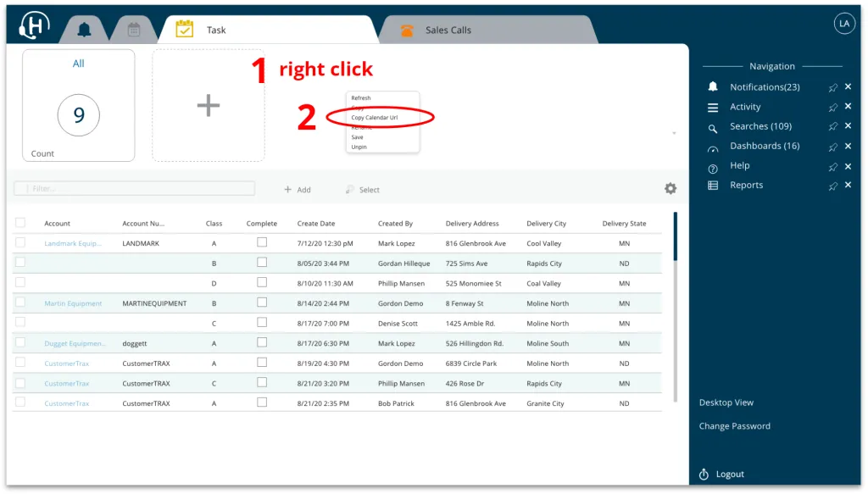The height and width of the screenshot is (494, 868).
Task: Select the Martin Equipment row checkbox
Action: coord(20,302)
